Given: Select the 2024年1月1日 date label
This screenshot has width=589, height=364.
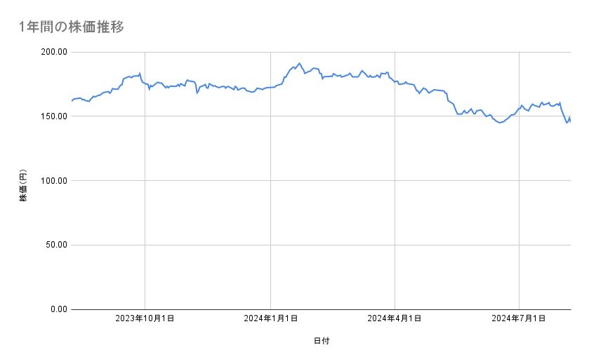Looking at the screenshot, I should point(270,319).
